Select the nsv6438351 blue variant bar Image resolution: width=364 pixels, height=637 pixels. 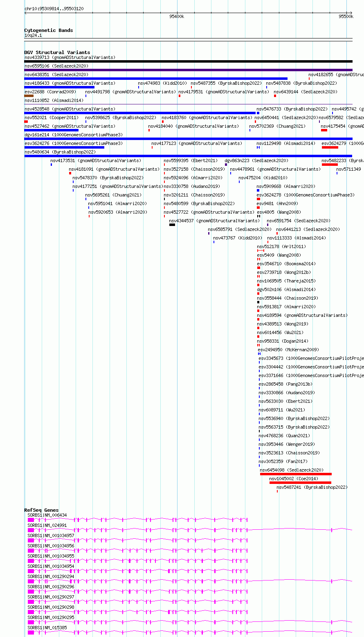point(156,79)
